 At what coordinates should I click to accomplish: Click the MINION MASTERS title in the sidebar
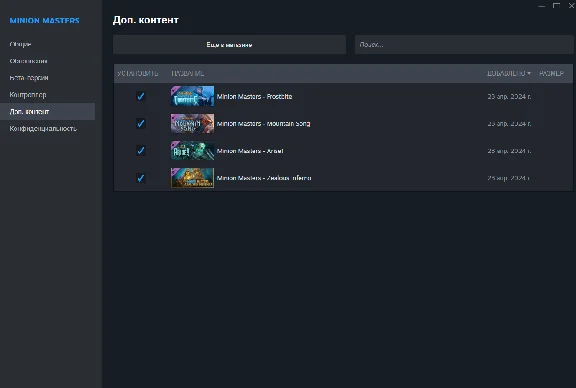(44, 21)
